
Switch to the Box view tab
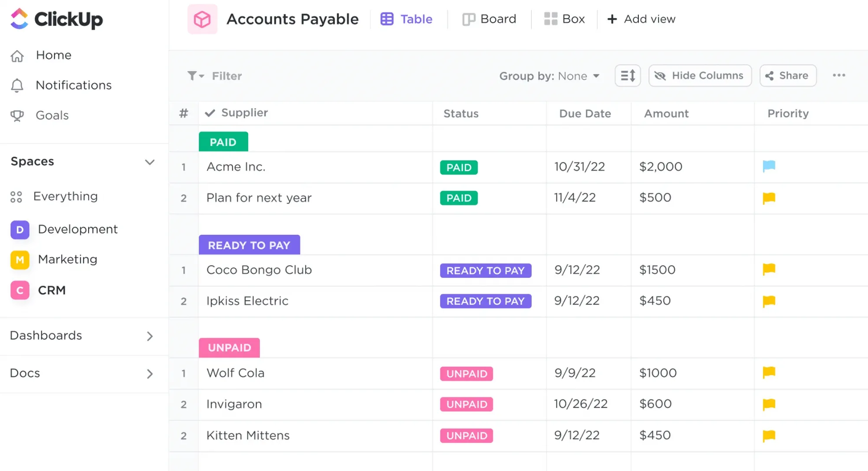tap(564, 19)
